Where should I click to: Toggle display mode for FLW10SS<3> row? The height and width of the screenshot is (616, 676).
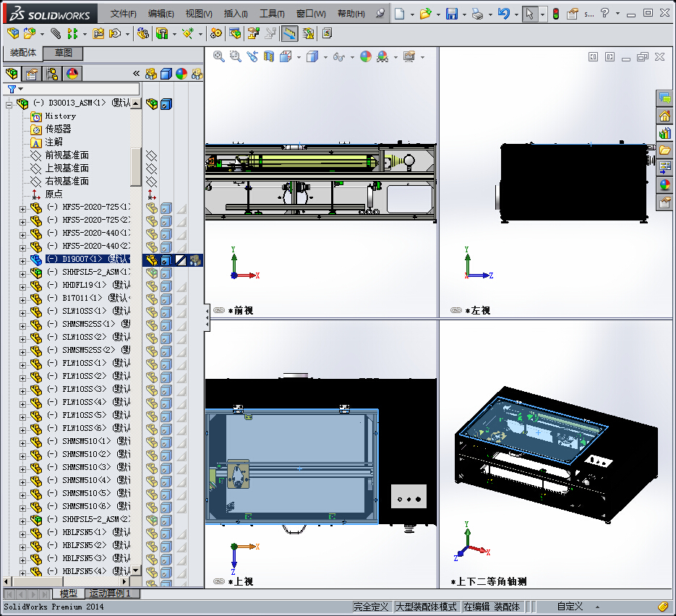tap(166, 390)
